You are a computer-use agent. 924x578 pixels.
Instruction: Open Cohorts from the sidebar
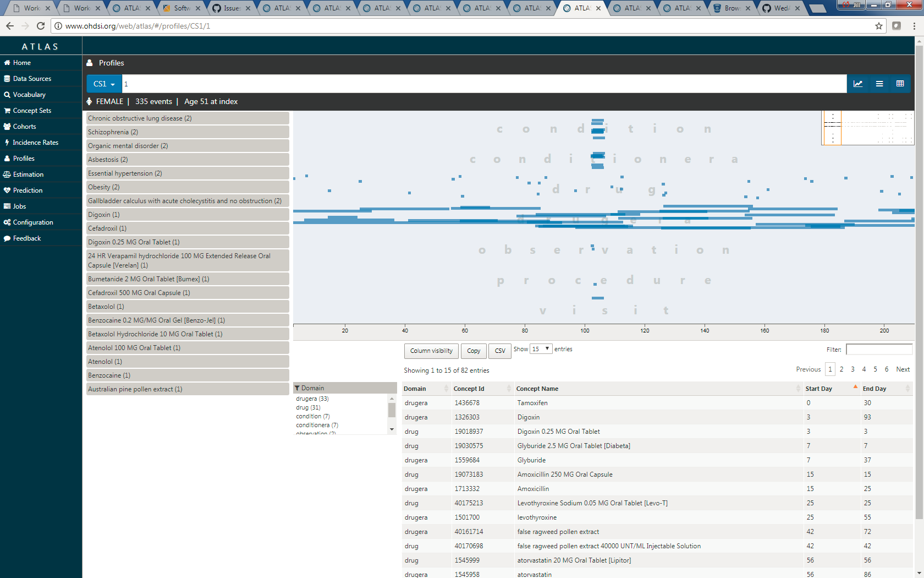click(24, 127)
